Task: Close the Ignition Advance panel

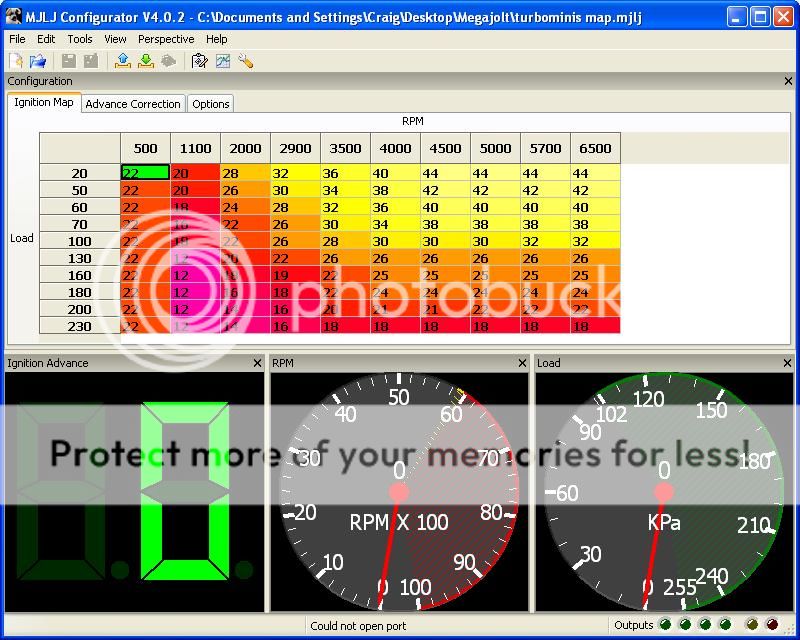Action: tap(257, 363)
